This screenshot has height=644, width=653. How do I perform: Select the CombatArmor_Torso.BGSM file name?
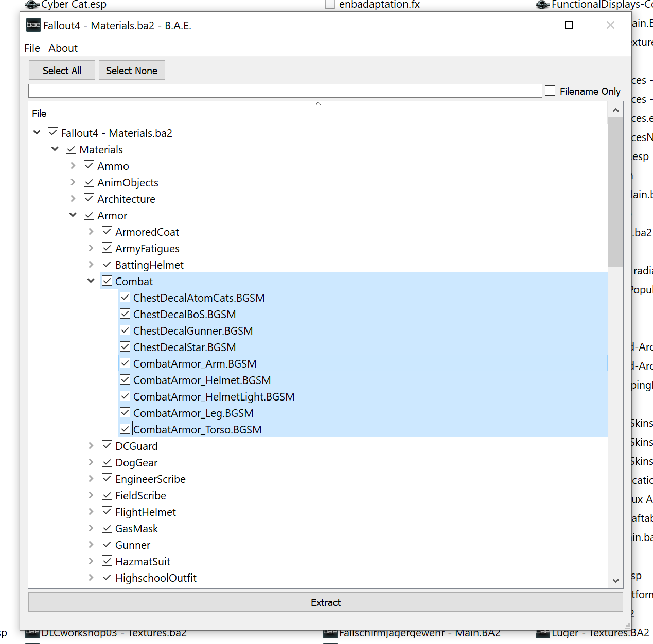[x=197, y=430]
